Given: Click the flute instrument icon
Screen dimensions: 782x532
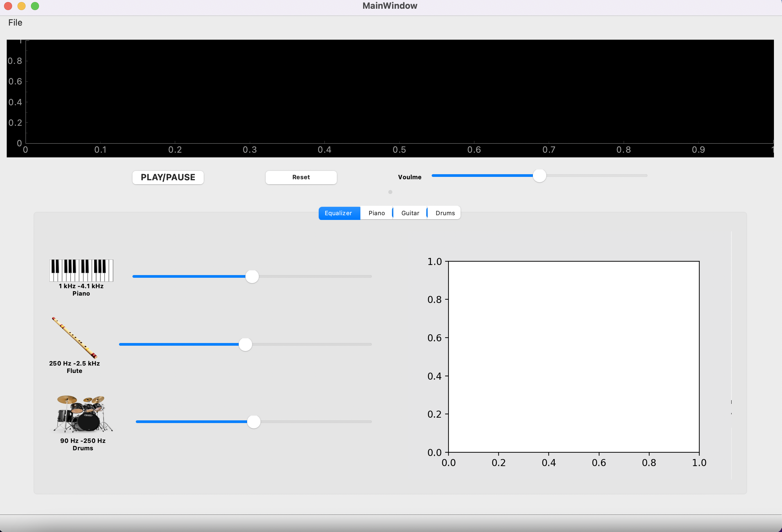Looking at the screenshot, I should pos(74,338).
